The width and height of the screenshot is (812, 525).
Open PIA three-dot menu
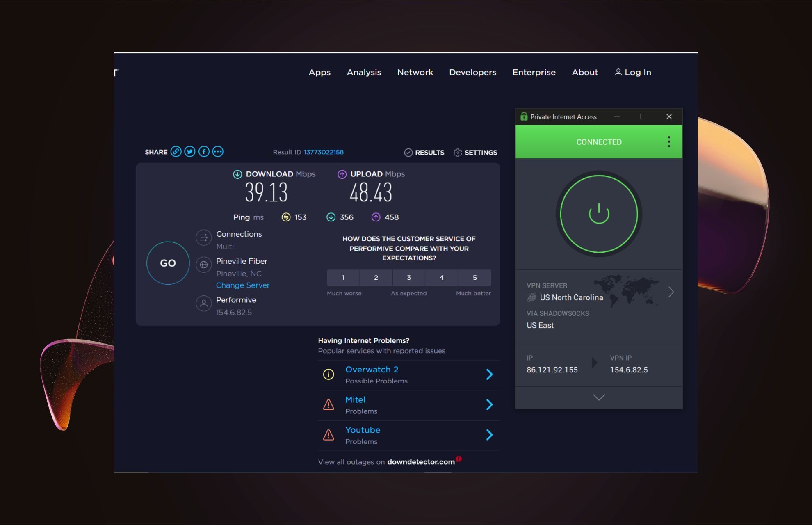point(669,142)
